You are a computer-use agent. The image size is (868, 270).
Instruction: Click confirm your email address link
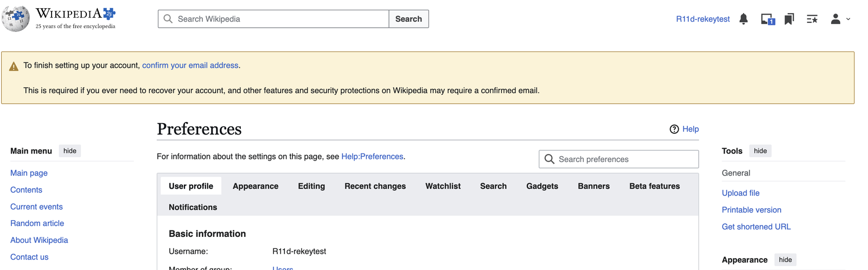(x=190, y=65)
